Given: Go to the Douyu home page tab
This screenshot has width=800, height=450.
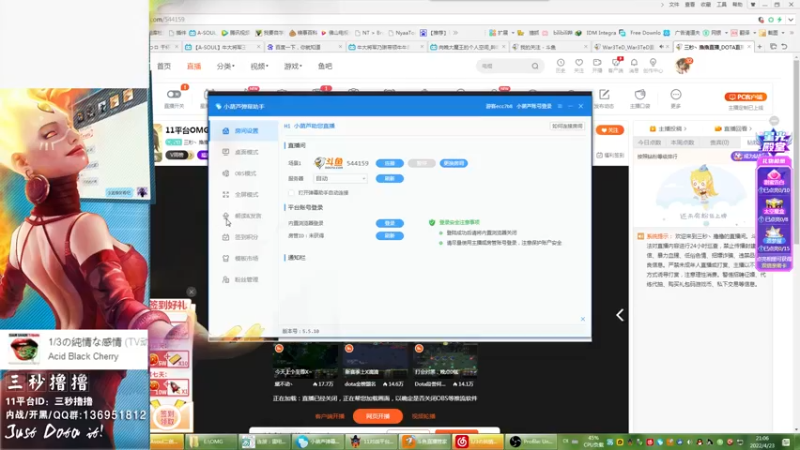Looking at the screenshot, I should (164, 66).
